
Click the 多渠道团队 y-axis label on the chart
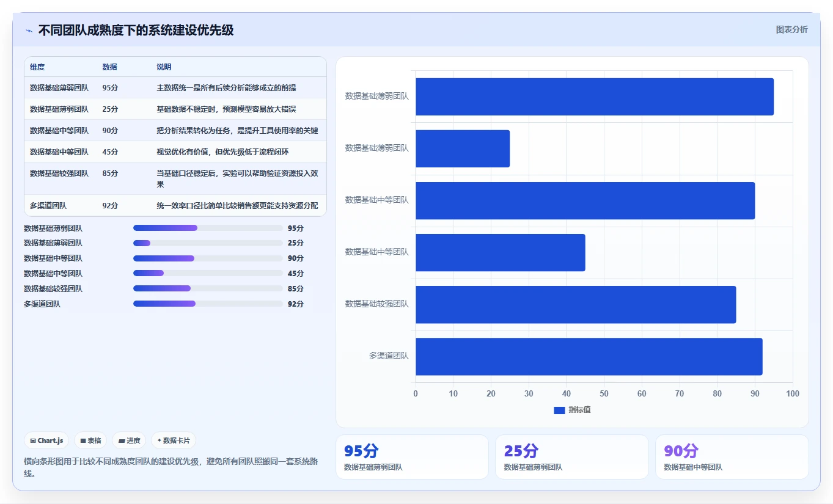tap(389, 356)
